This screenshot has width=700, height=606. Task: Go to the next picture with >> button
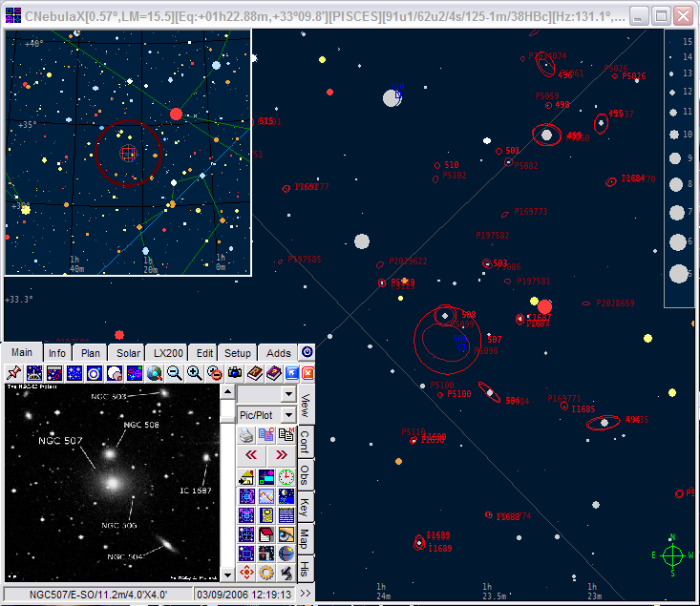tap(282, 455)
